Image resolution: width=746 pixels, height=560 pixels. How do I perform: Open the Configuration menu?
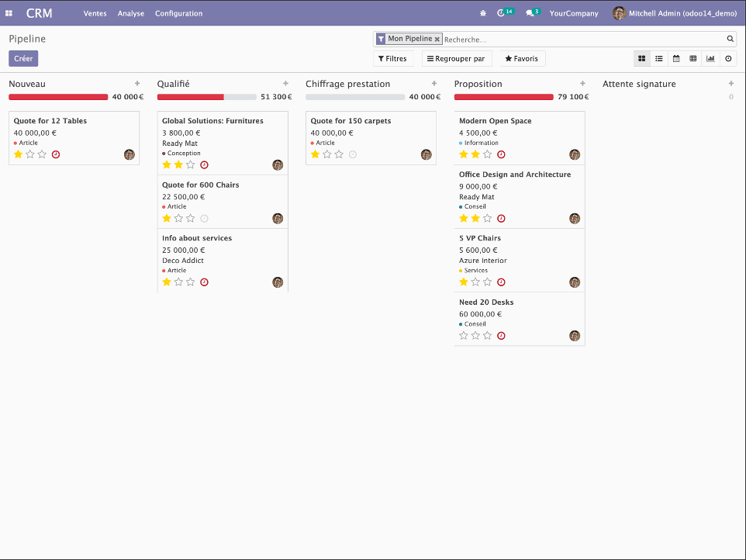pyautogui.click(x=178, y=13)
